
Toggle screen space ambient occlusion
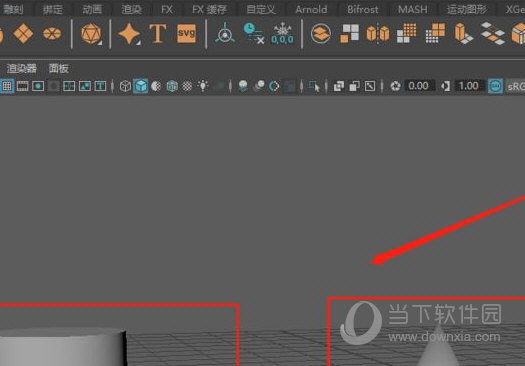[243, 86]
